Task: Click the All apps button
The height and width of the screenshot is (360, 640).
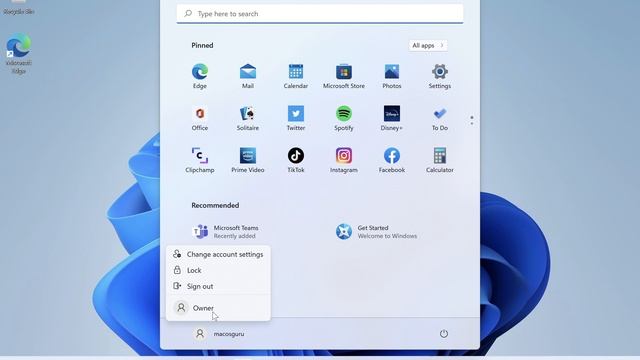Action: pos(428,45)
